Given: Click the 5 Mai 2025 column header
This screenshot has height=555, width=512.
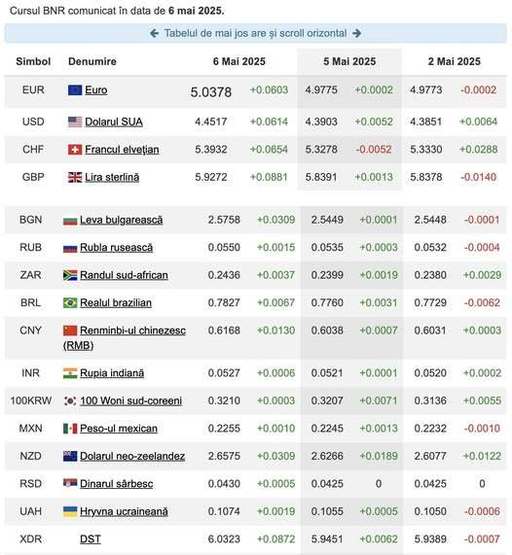Looking at the screenshot, I should (x=349, y=62).
